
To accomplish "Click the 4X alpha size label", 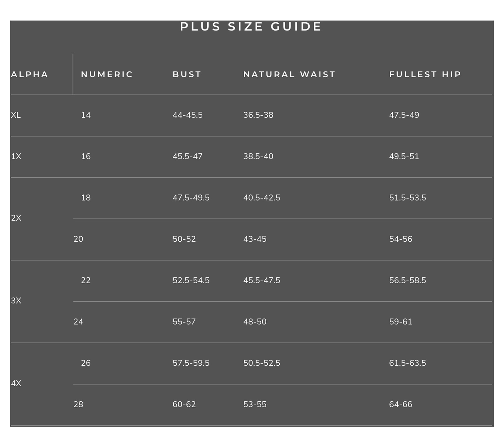I will tap(16, 383).
